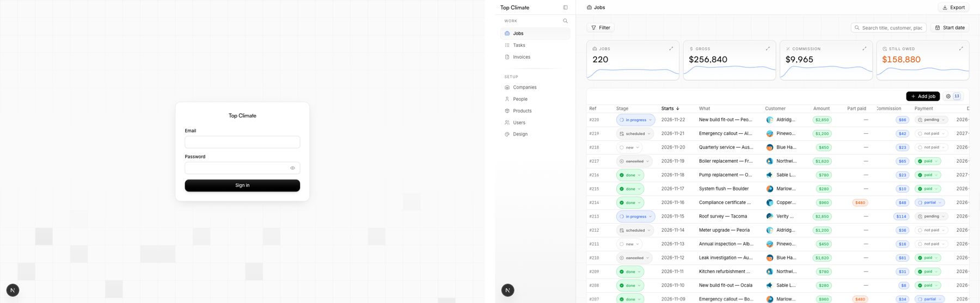Screen dimensions: 980x303
Task: Sort table by Starts column header
Action: tap(670, 108)
